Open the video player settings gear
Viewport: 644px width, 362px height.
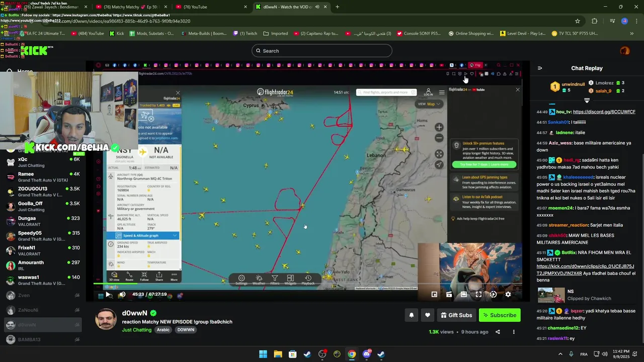click(x=508, y=295)
